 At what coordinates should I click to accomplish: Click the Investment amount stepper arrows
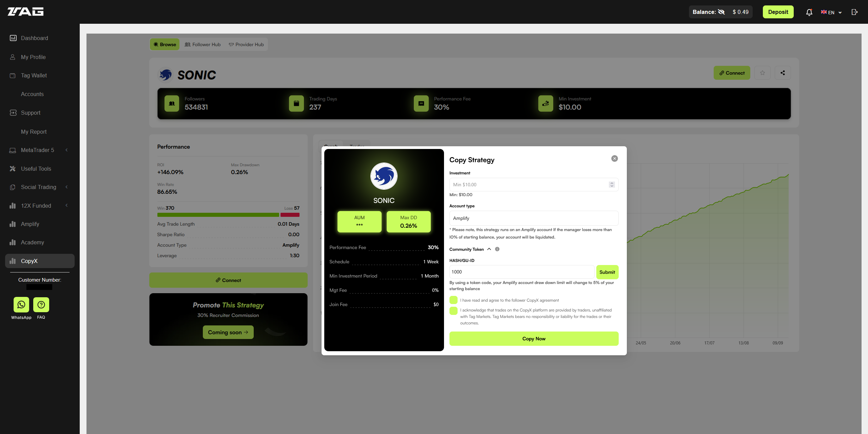(612, 185)
